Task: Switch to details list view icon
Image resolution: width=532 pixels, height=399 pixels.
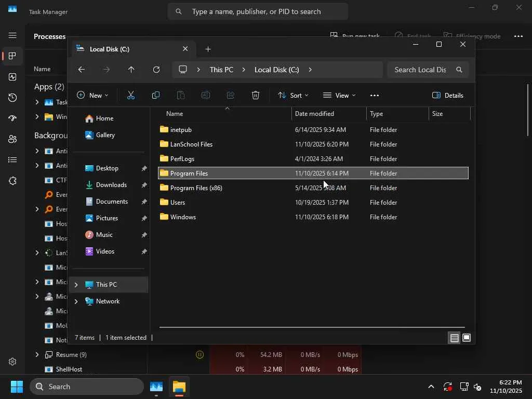Action: [x=454, y=338]
